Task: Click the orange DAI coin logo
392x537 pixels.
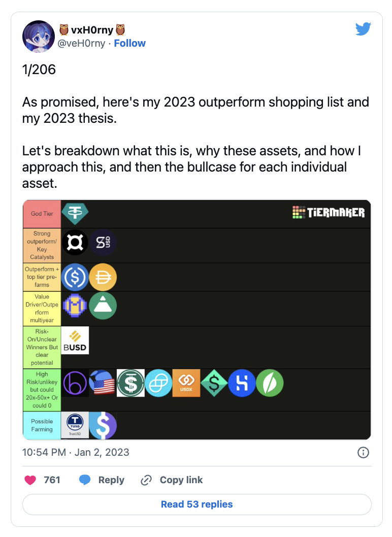Action: (103, 277)
